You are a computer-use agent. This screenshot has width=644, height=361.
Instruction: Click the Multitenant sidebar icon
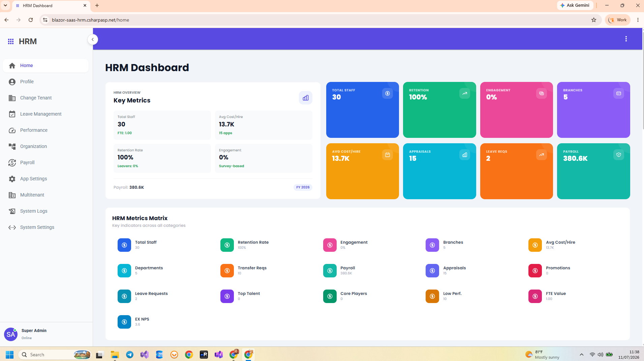click(x=12, y=195)
